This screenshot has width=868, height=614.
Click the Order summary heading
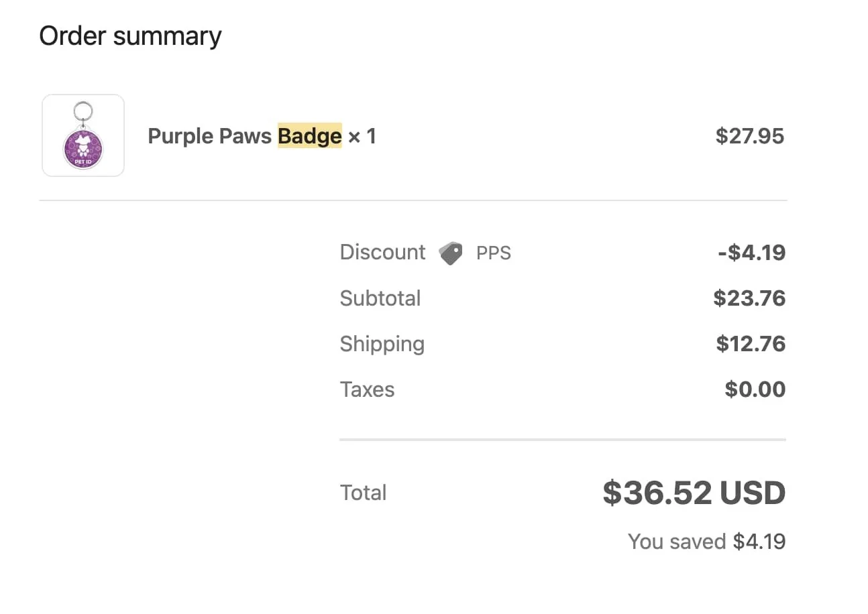(x=130, y=36)
